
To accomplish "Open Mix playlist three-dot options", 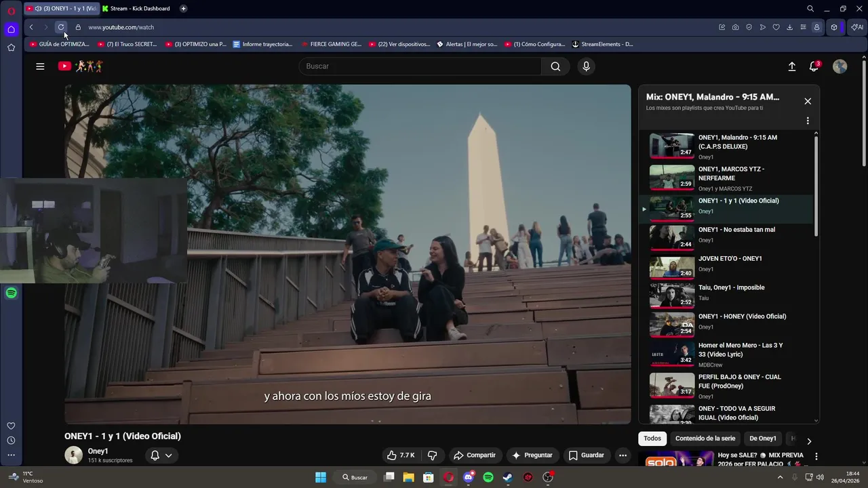I will 808,121.
